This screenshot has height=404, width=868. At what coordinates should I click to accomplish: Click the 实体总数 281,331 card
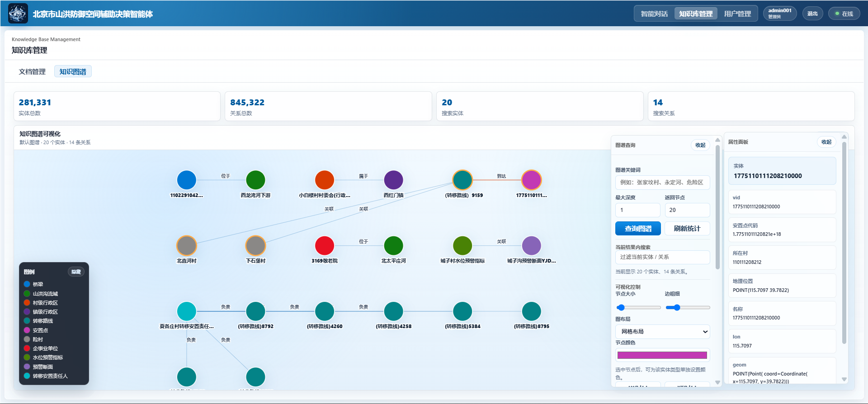117,106
